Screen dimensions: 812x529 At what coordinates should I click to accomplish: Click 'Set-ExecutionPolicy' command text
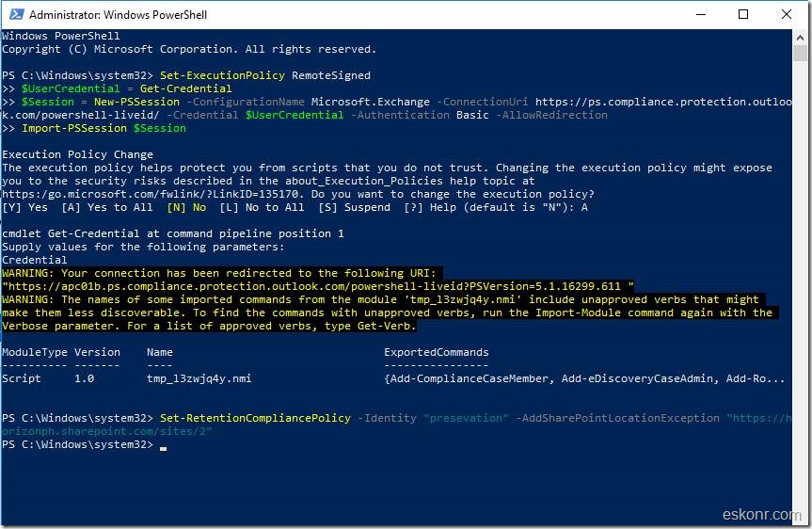coord(222,75)
